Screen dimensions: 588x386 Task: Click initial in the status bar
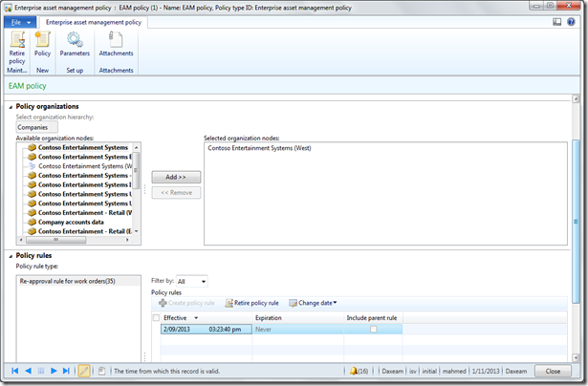point(429,371)
